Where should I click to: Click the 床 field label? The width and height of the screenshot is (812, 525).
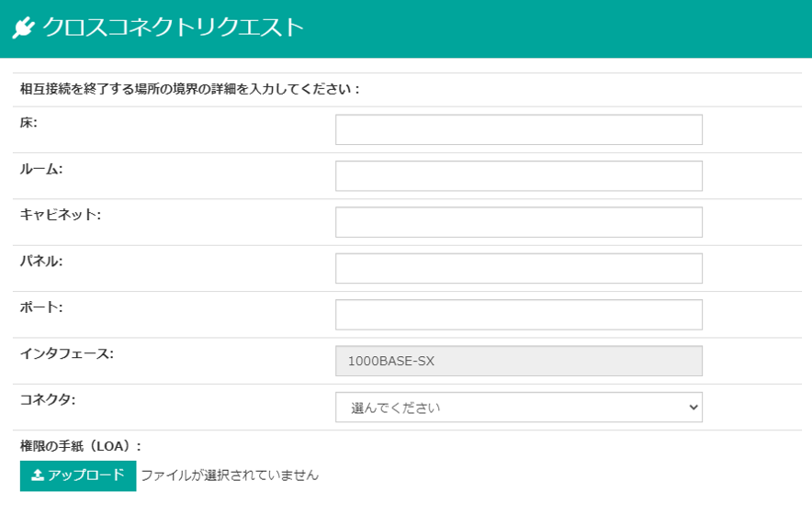pyautogui.click(x=28, y=123)
